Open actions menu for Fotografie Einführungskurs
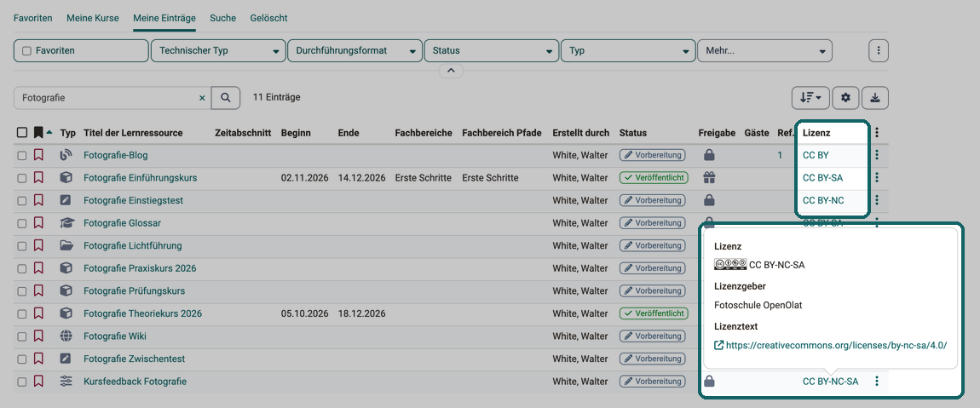The image size is (980, 408). click(x=877, y=177)
